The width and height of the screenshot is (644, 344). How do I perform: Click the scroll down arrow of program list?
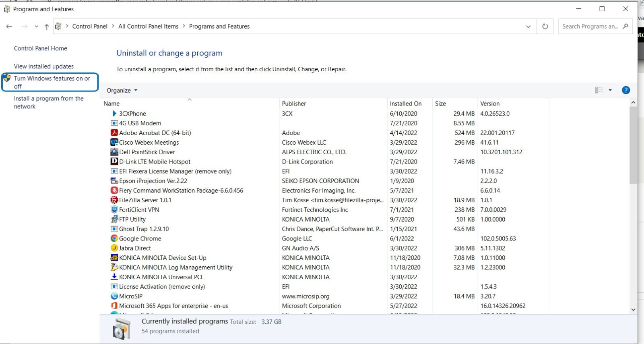pyautogui.click(x=633, y=309)
